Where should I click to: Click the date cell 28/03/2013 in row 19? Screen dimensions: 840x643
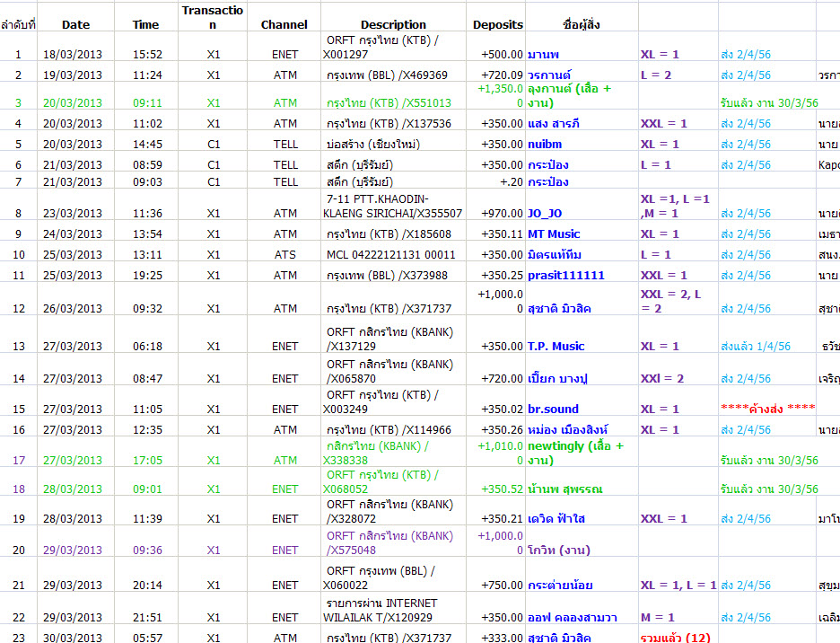pyautogui.click(x=75, y=511)
